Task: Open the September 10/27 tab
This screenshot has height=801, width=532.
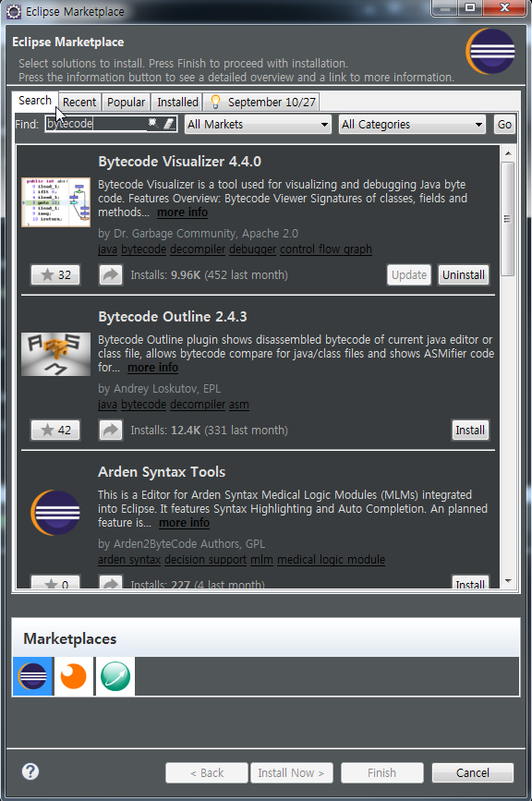Action: click(262, 103)
